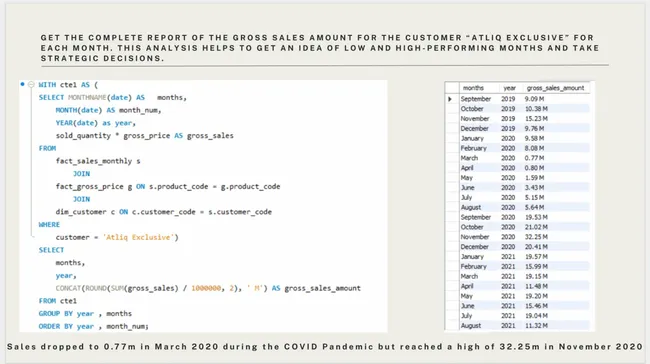
Task: Click the fact_sales_monthly table name
Action: click(x=94, y=161)
